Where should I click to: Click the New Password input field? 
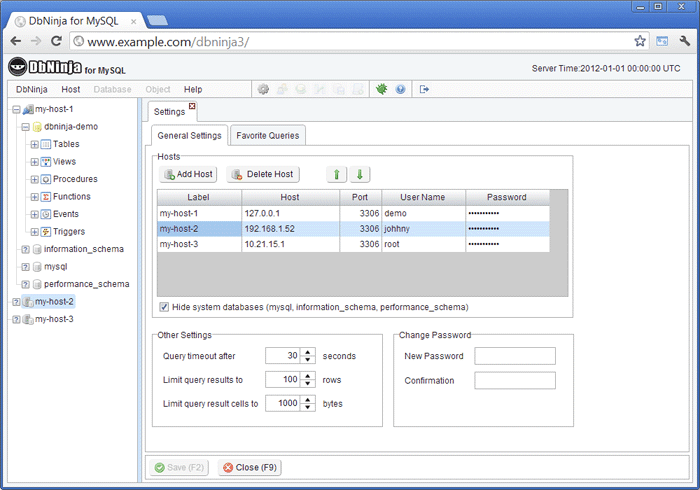515,356
